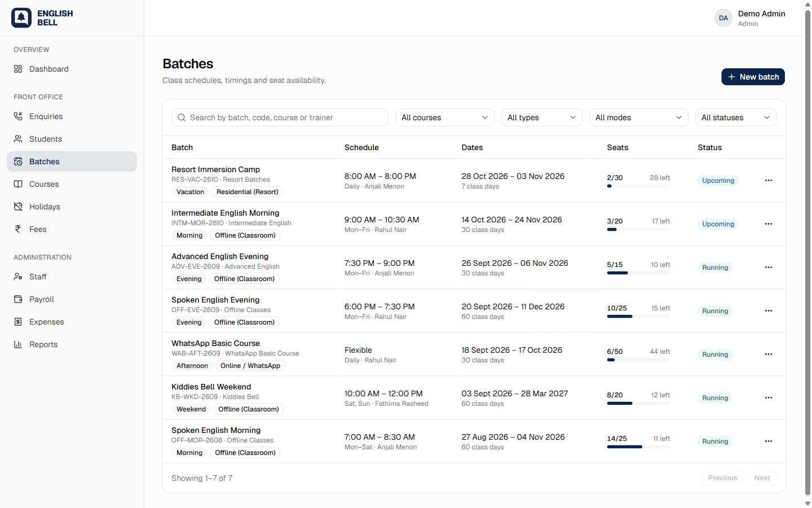Click the Fees rupee icon
Viewport: 812px width, 508px height.
tap(18, 229)
